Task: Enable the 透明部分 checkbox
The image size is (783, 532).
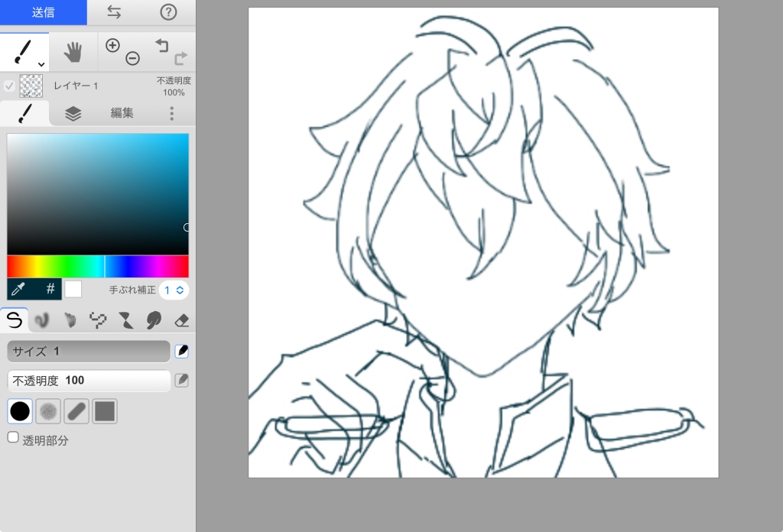Action: pyautogui.click(x=13, y=437)
